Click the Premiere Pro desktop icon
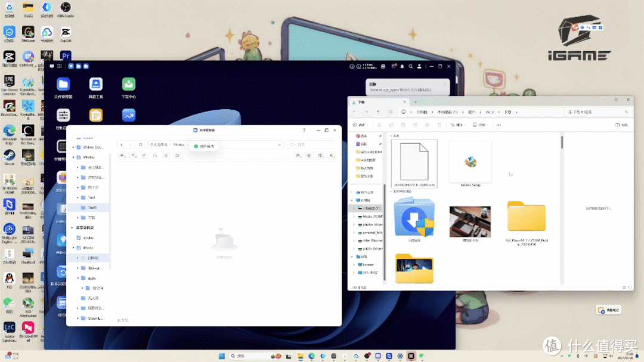 [x=66, y=56]
